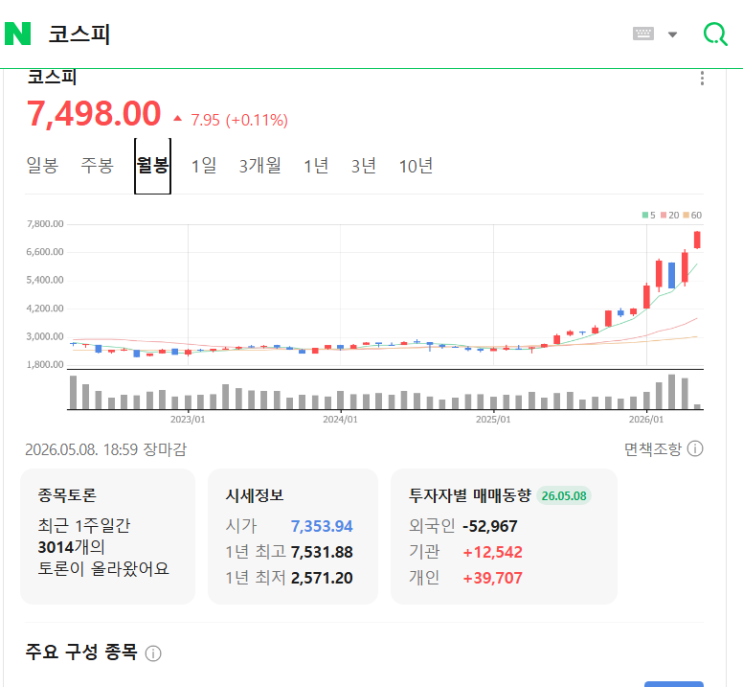743x687 pixels.
Task: Click the 기관 value +12,542
Action: pyautogui.click(x=492, y=552)
